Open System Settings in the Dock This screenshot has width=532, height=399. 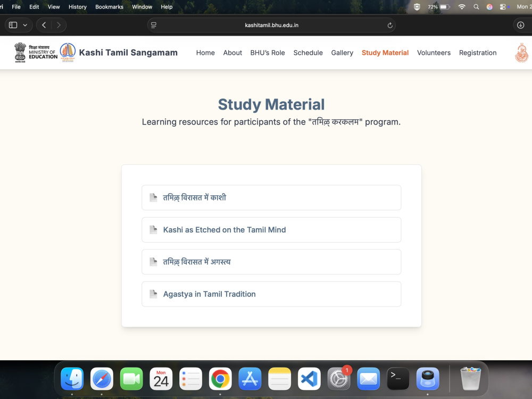point(338,379)
